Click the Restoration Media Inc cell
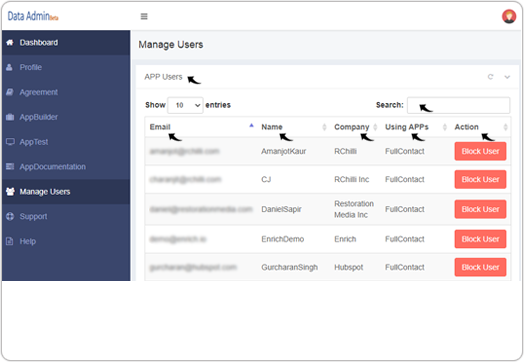Viewport: 524px width, 362px height. tap(354, 209)
